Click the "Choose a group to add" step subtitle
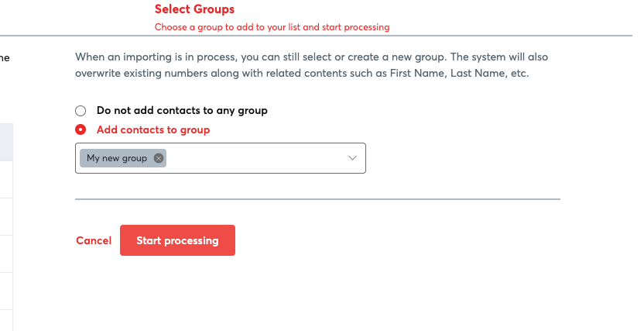 272,27
